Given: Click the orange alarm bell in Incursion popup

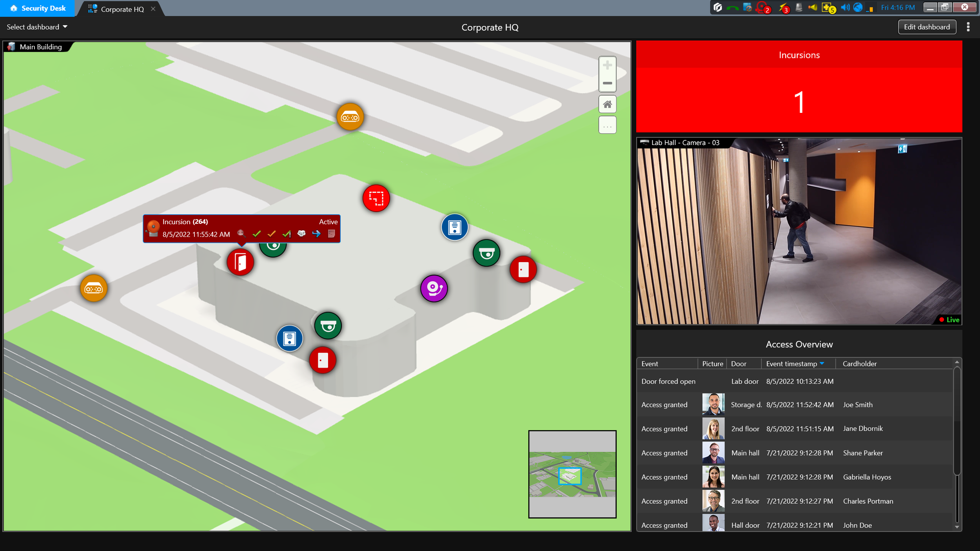Looking at the screenshot, I should (x=153, y=228).
